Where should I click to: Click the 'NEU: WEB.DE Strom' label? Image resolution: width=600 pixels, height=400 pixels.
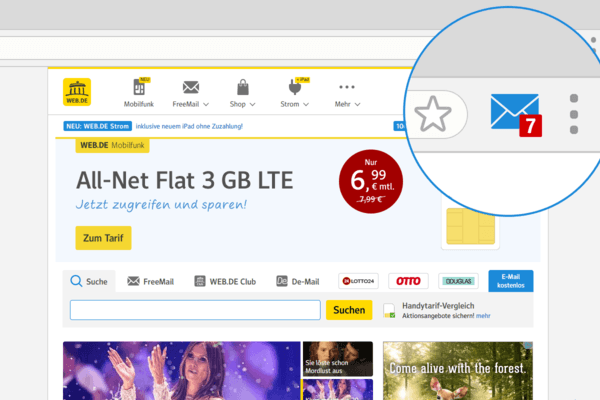click(x=98, y=126)
